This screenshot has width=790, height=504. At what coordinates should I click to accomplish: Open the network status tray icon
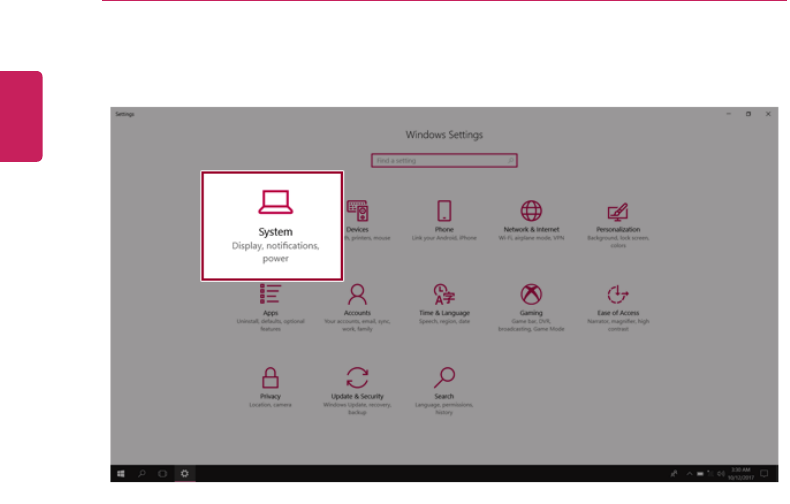[x=710, y=474]
